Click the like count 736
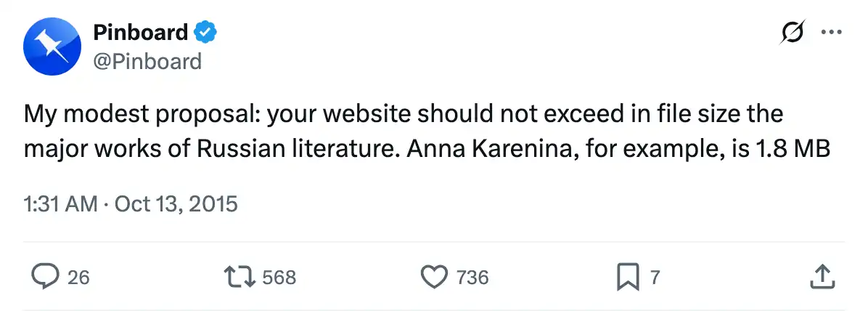868x311 pixels. click(x=472, y=277)
